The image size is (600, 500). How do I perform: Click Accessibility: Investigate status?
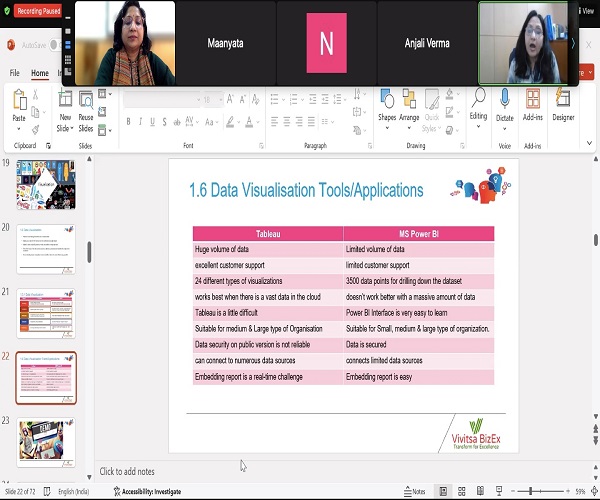(147, 492)
